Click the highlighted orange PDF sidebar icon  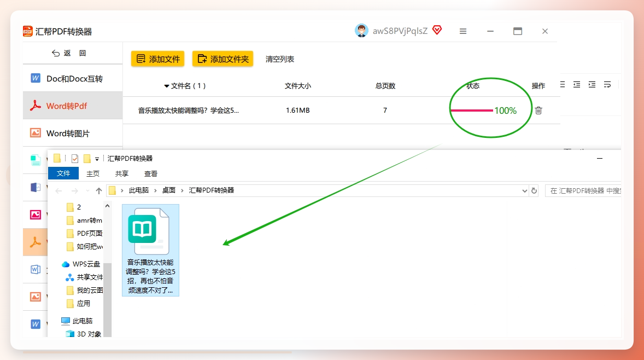(36, 242)
